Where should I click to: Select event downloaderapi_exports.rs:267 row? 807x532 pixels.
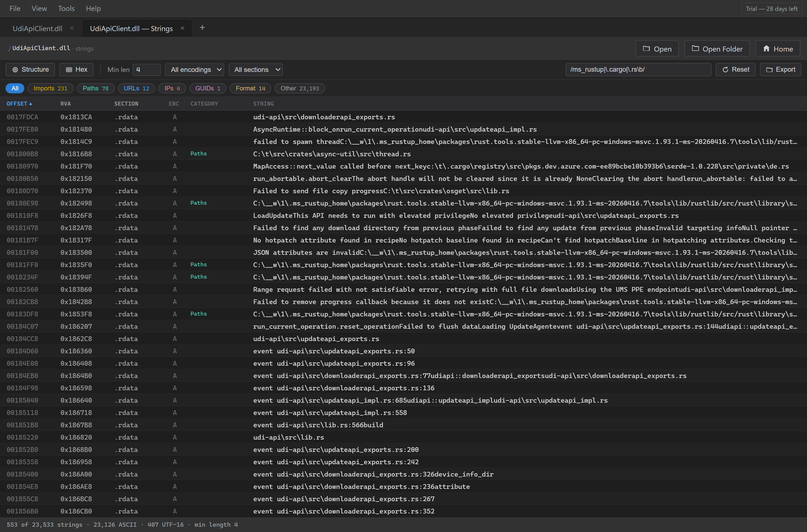point(403,499)
